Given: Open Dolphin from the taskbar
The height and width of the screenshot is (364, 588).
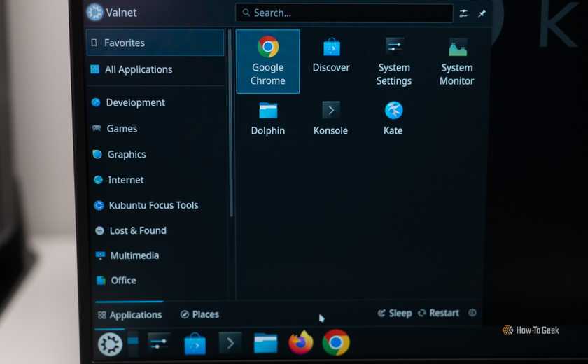Looking at the screenshot, I should click(265, 343).
